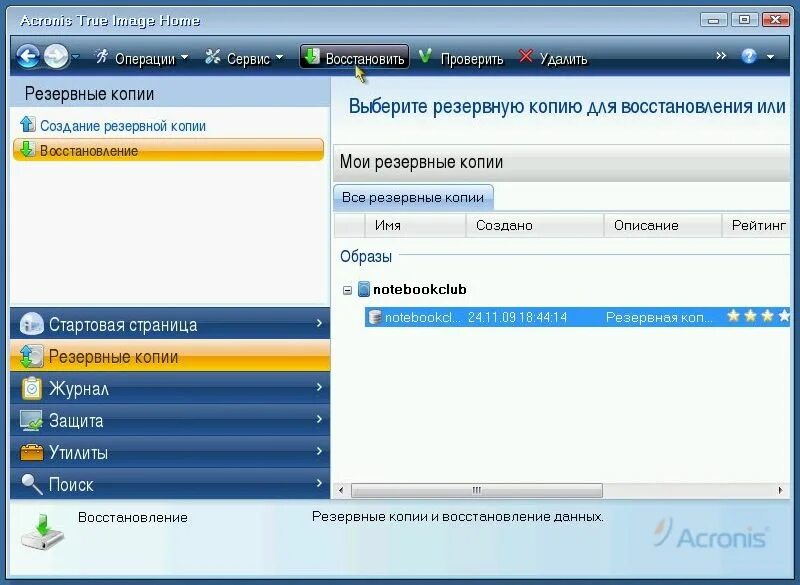
Task: Click the Проверить toolbar button
Action: (461, 58)
